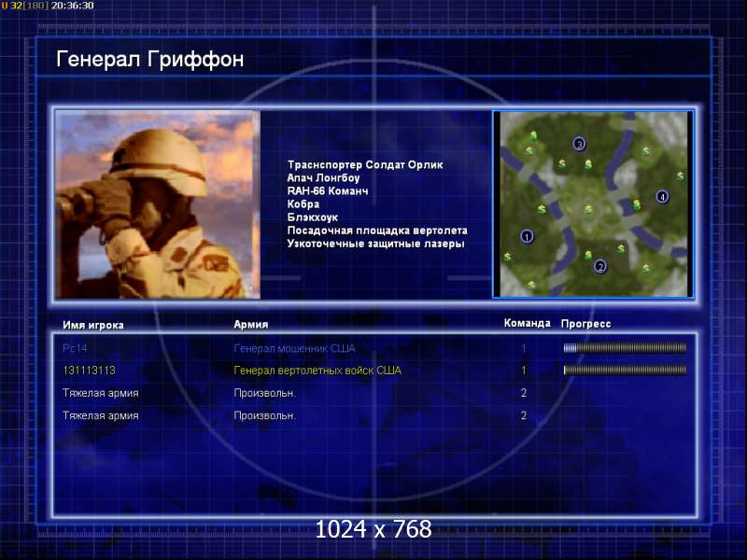The image size is (747, 560).
Task: Click the "Имя игрока" column header
Action: (x=93, y=325)
